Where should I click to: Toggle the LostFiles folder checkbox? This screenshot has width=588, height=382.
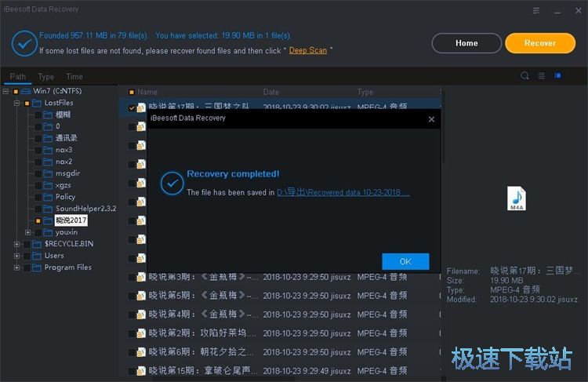pos(27,103)
